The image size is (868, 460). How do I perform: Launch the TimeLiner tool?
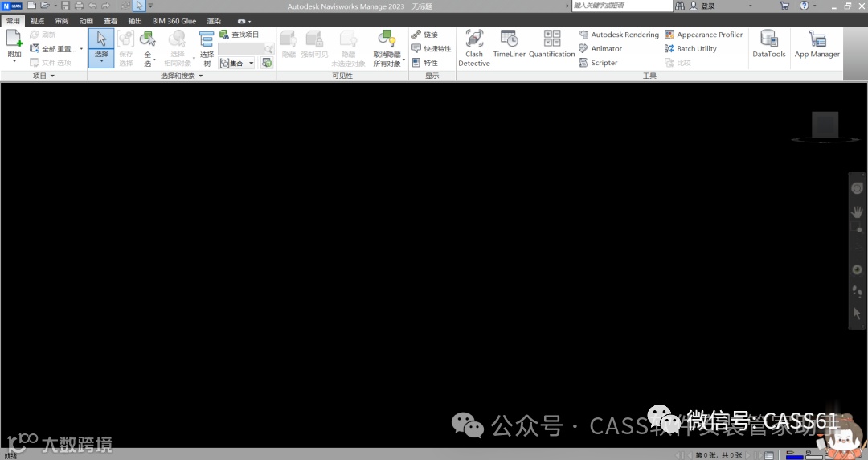coord(510,44)
